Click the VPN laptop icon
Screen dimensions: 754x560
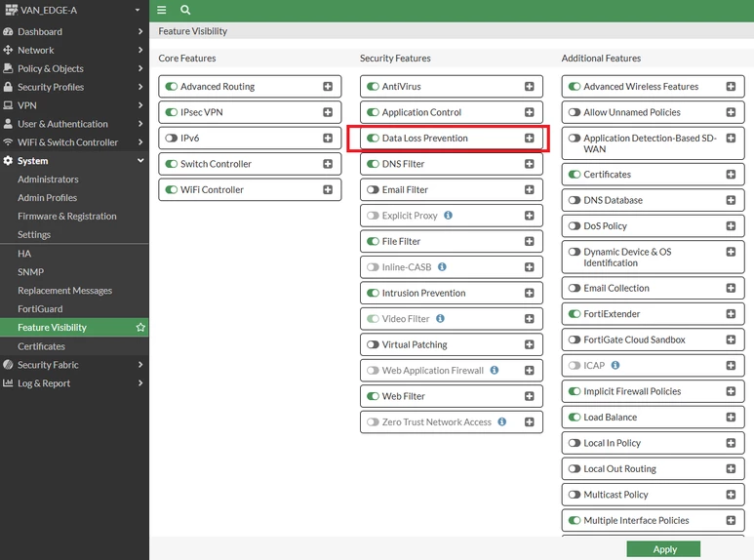8,105
